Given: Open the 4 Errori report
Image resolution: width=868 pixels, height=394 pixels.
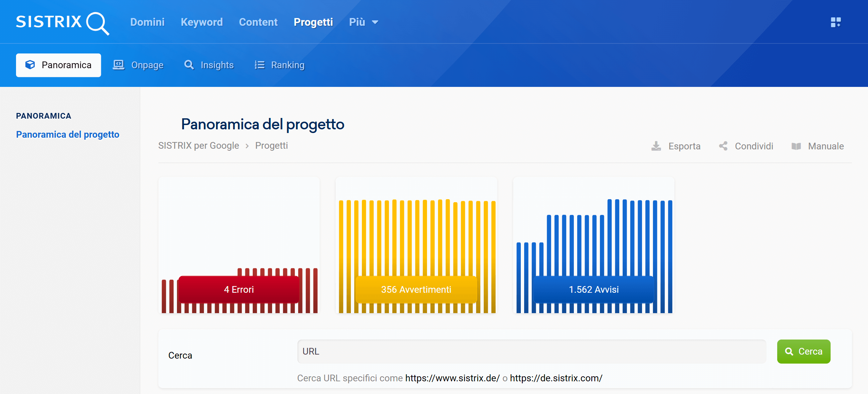Looking at the screenshot, I should [x=239, y=289].
